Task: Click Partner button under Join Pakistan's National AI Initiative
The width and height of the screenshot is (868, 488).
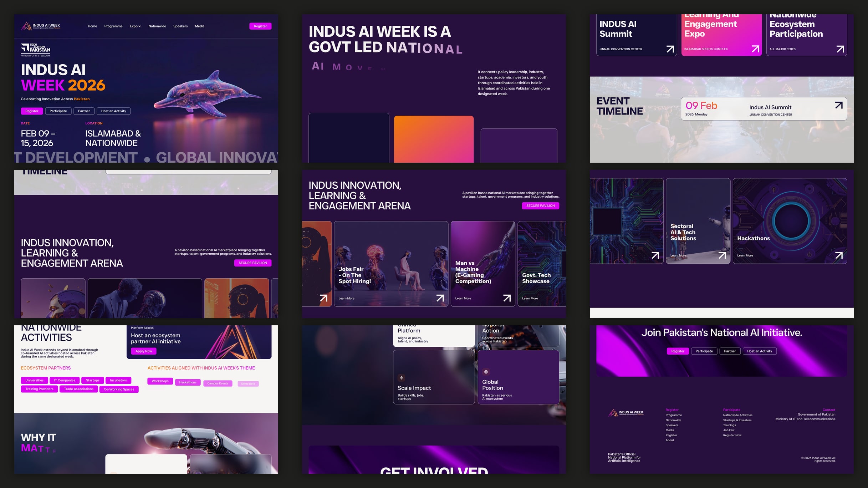Action: [x=730, y=351]
